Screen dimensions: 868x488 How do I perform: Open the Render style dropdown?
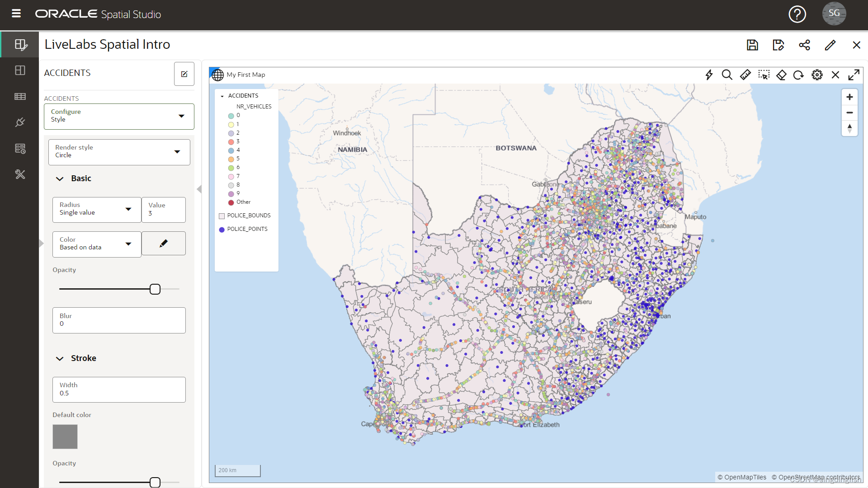pyautogui.click(x=119, y=152)
